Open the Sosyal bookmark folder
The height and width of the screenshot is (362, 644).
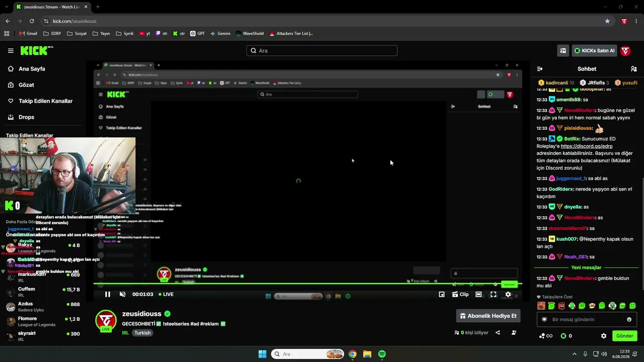[x=77, y=34]
